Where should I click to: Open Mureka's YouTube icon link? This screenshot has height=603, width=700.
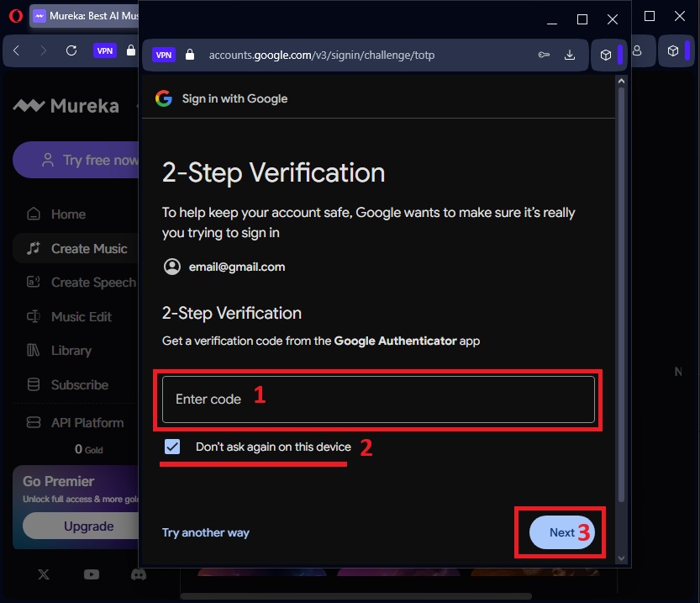pyautogui.click(x=92, y=574)
